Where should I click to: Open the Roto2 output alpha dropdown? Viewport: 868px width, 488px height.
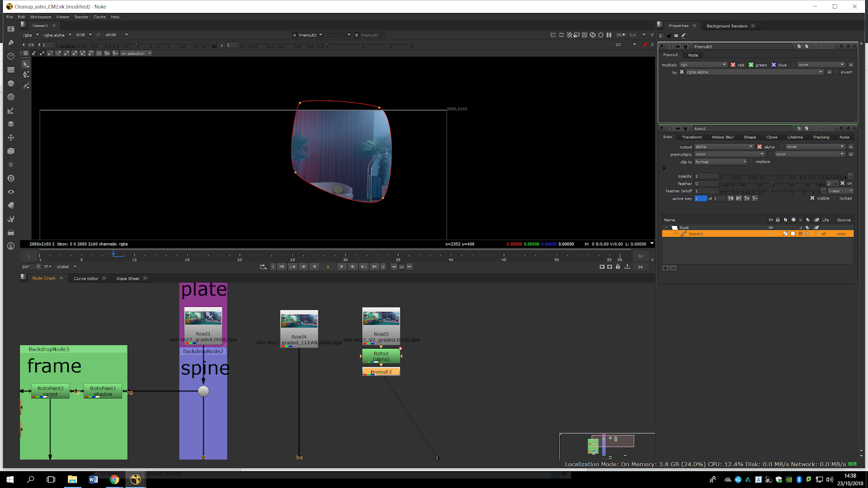724,147
